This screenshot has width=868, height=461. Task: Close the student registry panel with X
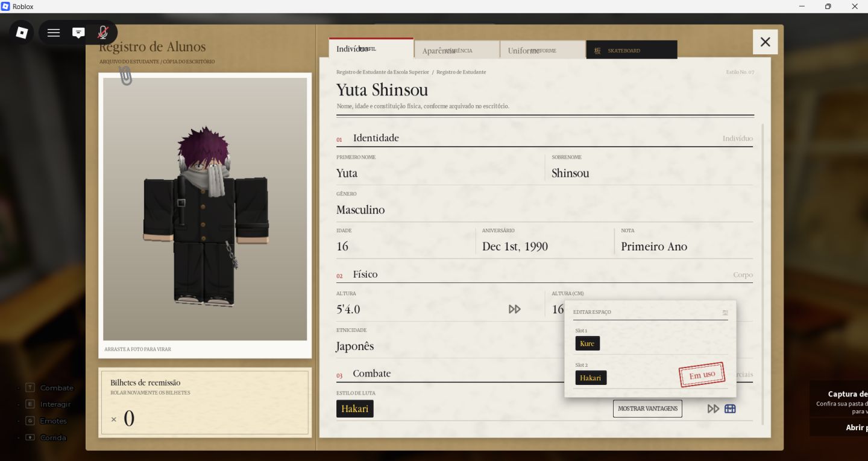coord(766,42)
